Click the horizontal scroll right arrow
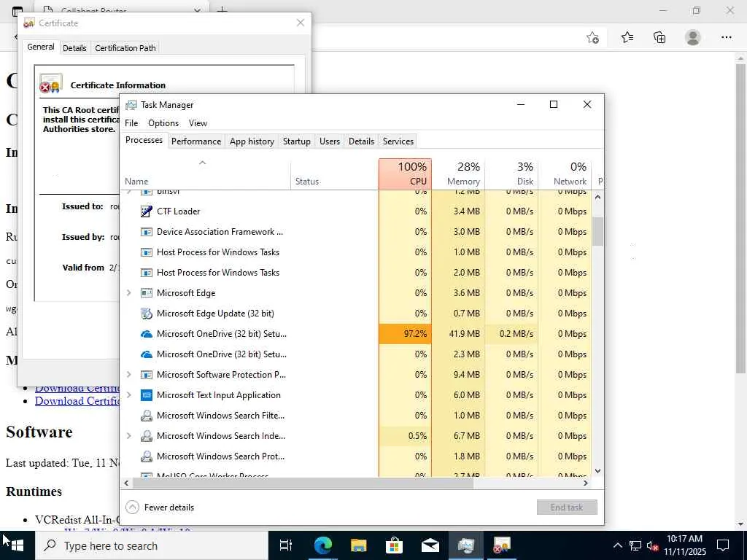This screenshot has width=747, height=560. click(x=586, y=483)
